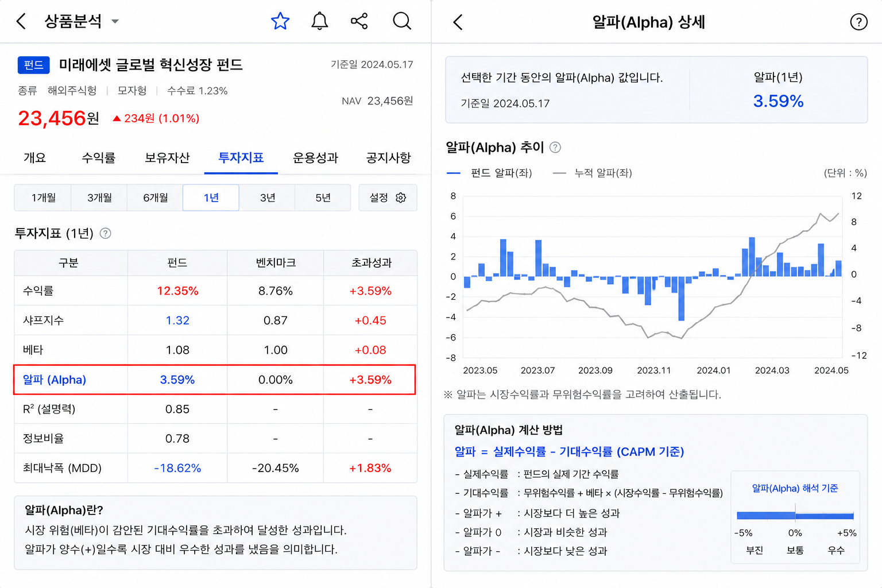Click the 알파 (Alpha) row label
The height and width of the screenshot is (588, 882).
pos(55,380)
